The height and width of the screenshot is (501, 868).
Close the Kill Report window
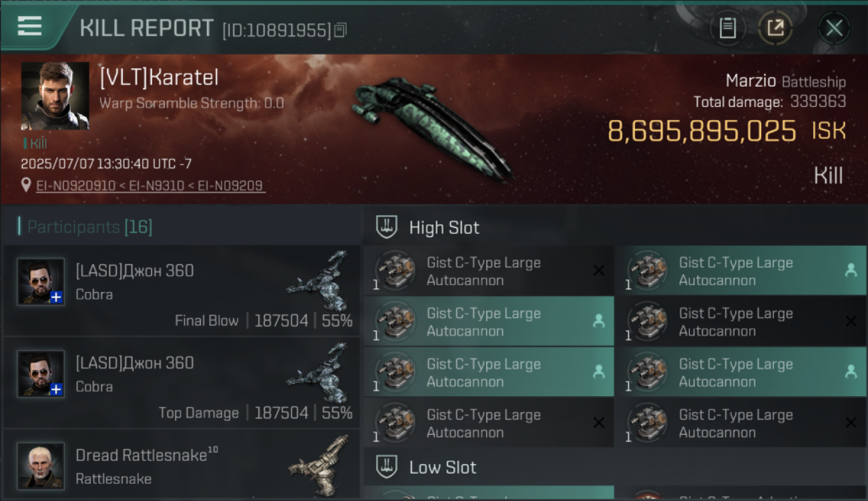tap(834, 28)
